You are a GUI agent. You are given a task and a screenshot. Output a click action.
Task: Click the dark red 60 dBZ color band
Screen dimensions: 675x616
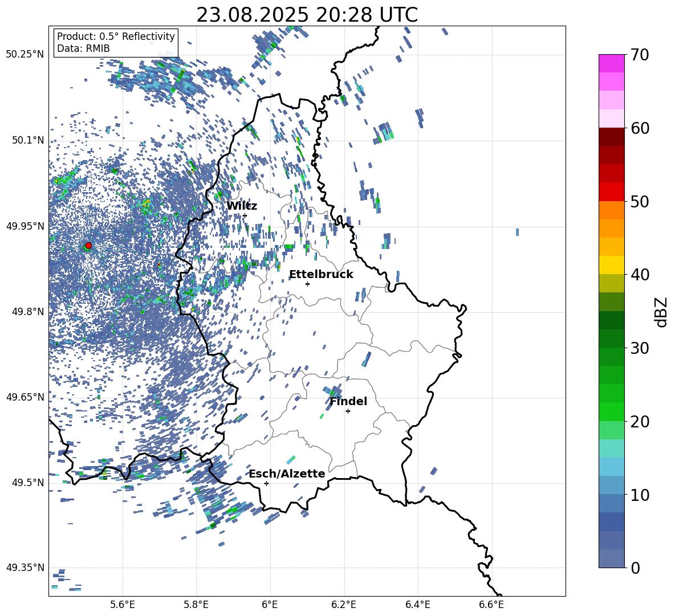[611, 137]
